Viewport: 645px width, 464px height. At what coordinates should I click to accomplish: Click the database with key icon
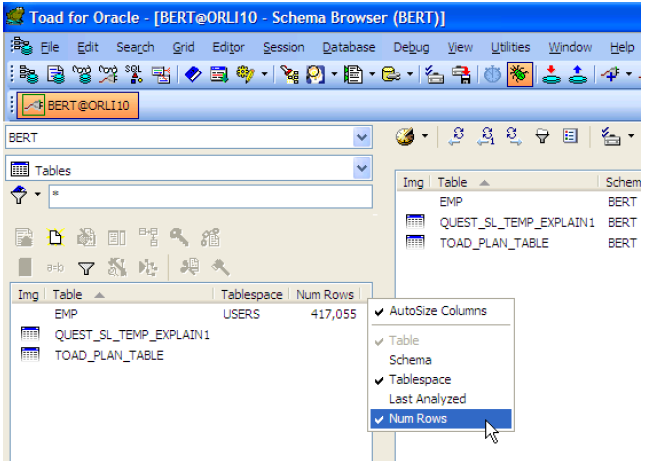(x=391, y=74)
